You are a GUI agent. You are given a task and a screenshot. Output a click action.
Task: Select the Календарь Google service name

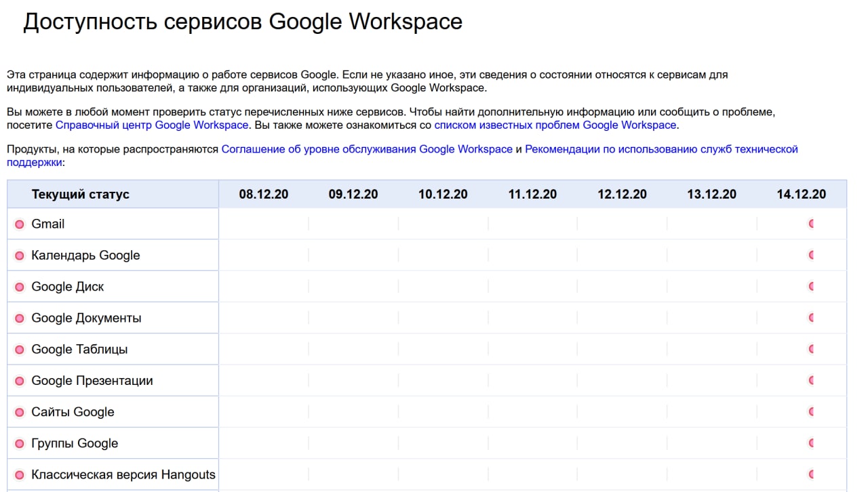point(85,255)
